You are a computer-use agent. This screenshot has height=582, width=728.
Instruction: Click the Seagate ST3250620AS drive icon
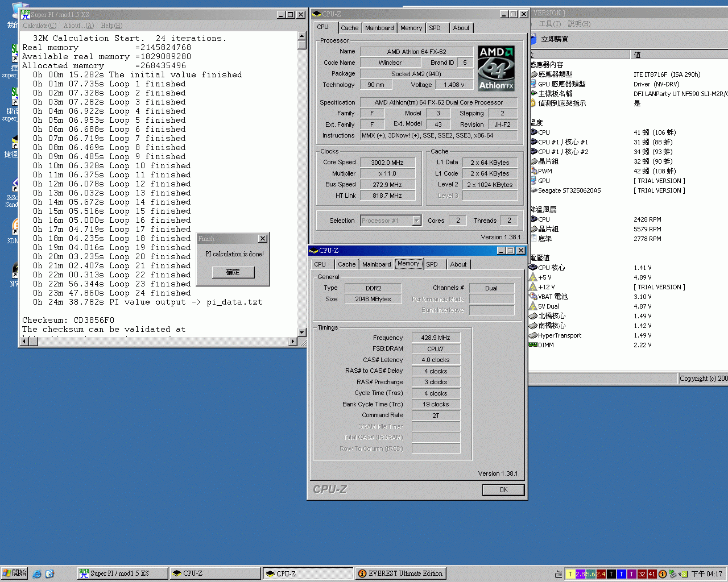tap(533, 190)
